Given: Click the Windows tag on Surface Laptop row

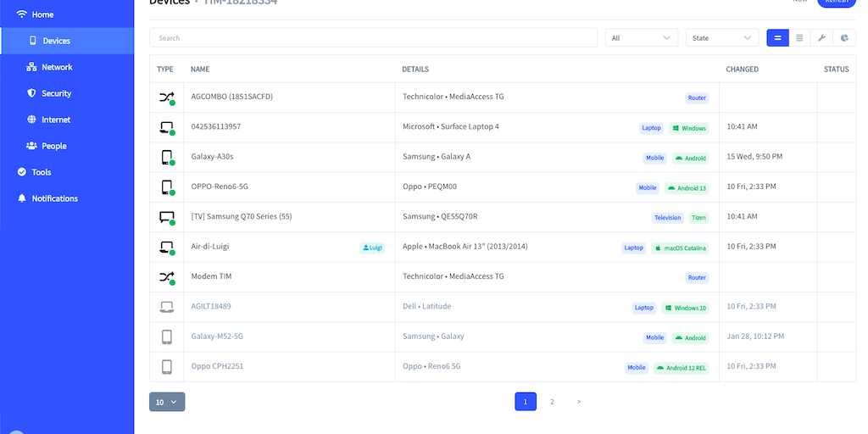Looking at the screenshot, I should (x=689, y=128).
